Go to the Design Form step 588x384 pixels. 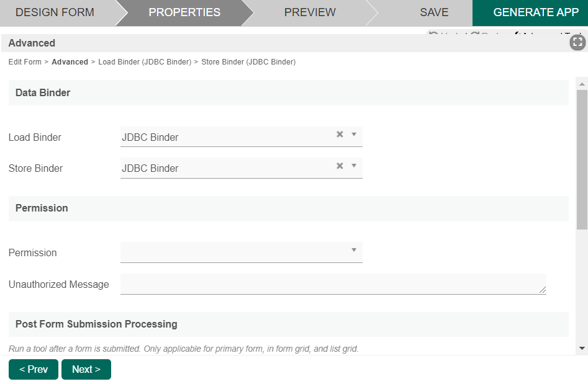point(55,12)
